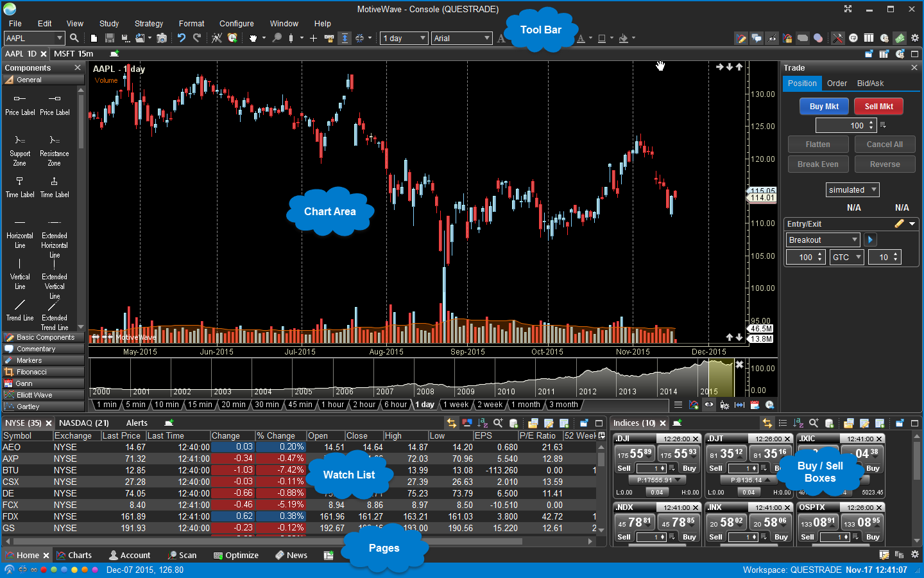The image size is (924, 578).
Task: Select the Price Label component tool
Action: click(20, 103)
